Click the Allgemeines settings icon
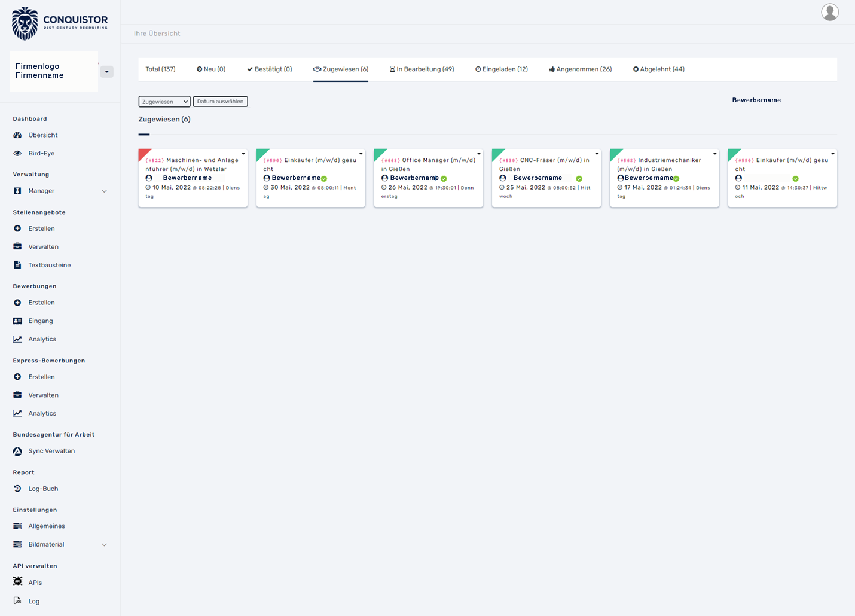 pos(17,526)
